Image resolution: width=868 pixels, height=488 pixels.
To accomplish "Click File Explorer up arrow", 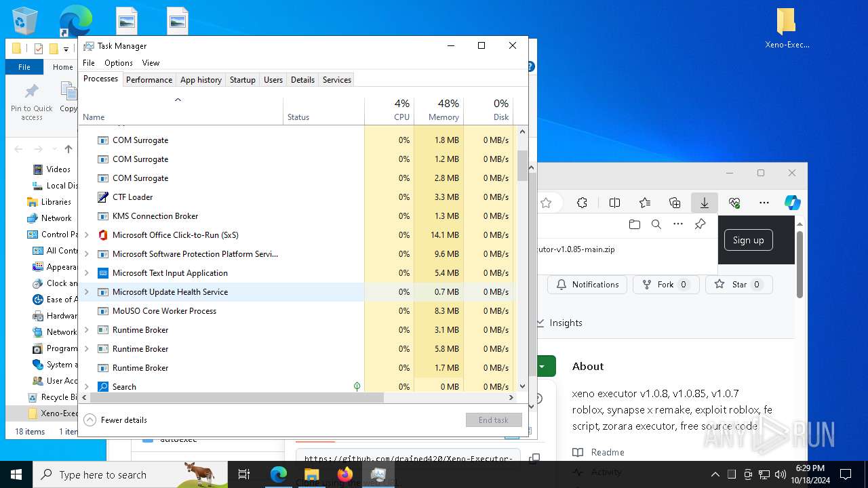I will click(68, 149).
